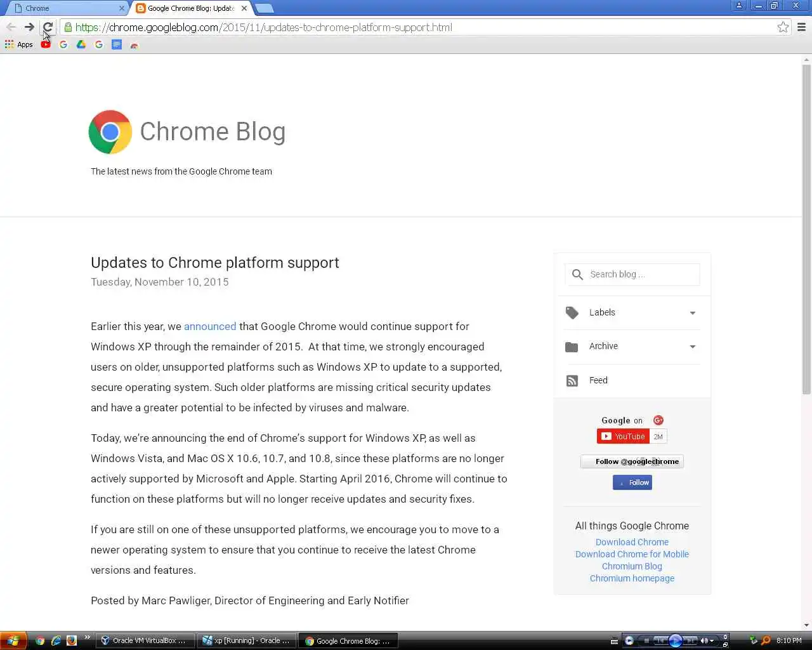The height and width of the screenshot is (650, 812).
Task: Open the Chromium homepage link
Action: click(x=632, y=578)
